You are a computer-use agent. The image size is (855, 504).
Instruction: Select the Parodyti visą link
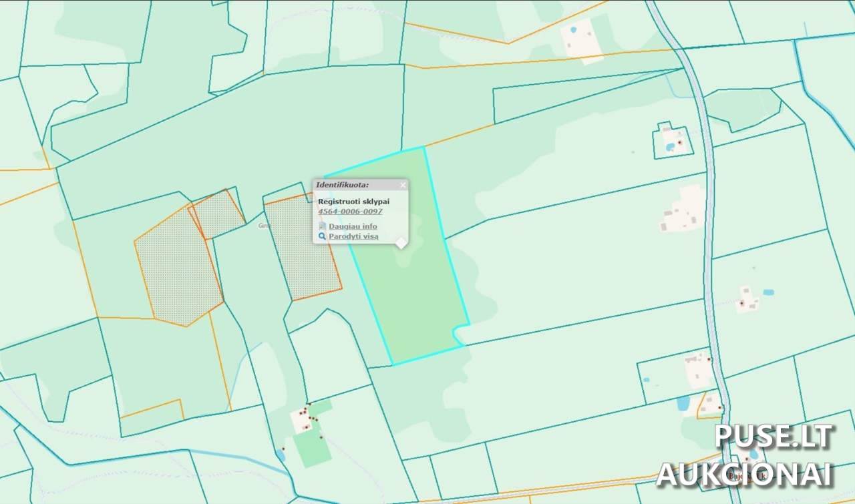pos(353,236)
